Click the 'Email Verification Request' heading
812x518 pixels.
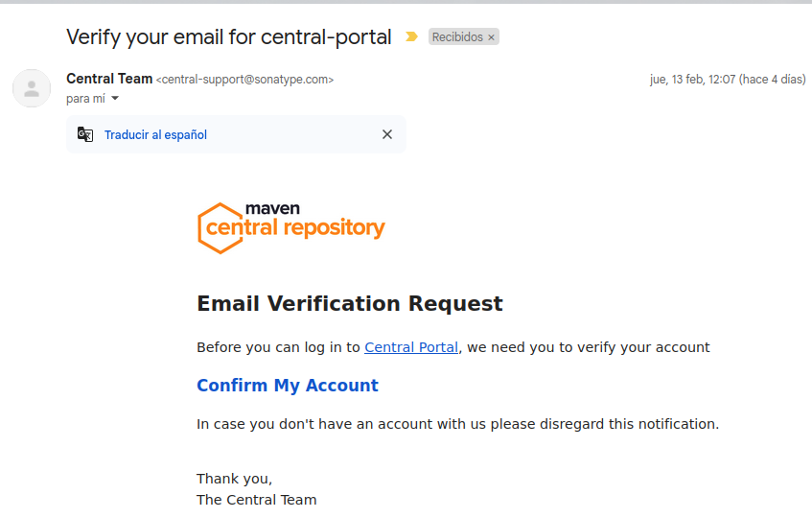[x=350, y=304]
